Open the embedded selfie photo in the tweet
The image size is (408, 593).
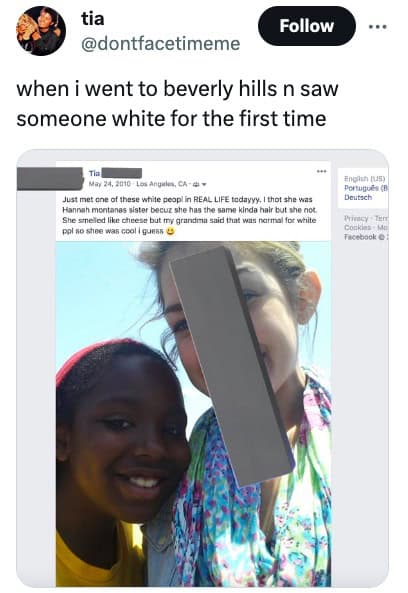pos(193,414)
